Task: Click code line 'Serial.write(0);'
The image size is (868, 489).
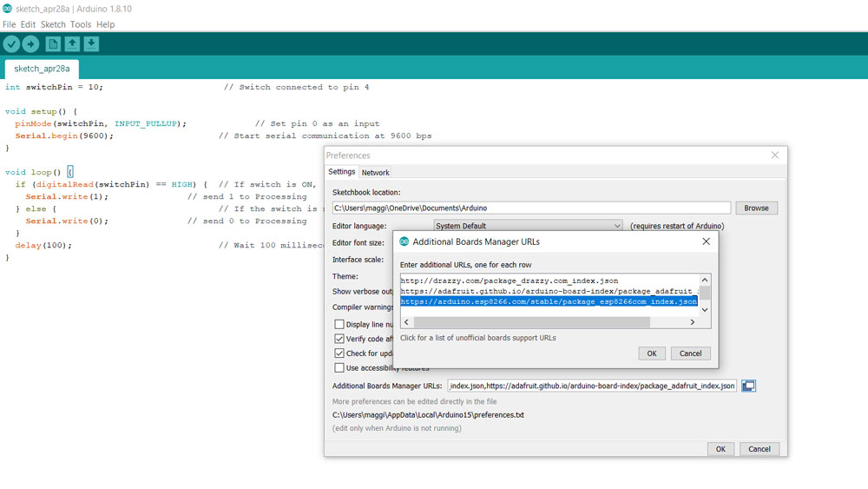Action: tap(67, 221)
